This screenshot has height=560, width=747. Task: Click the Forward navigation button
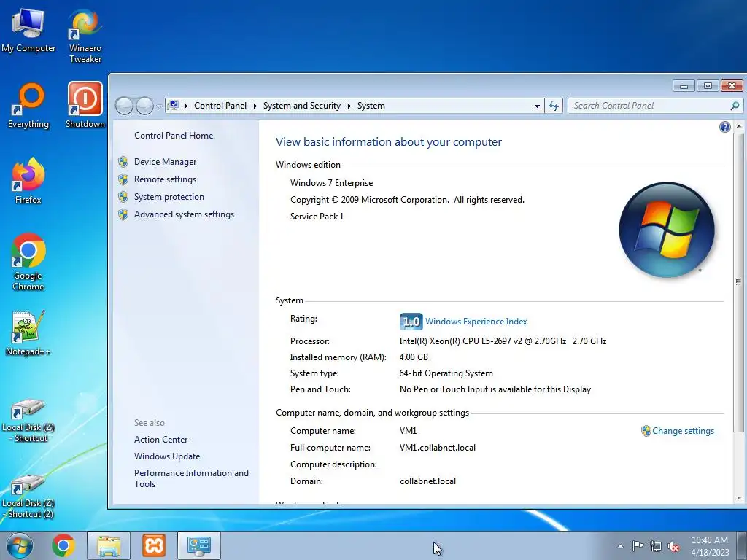pyautogui.click(x=145, y=106)
